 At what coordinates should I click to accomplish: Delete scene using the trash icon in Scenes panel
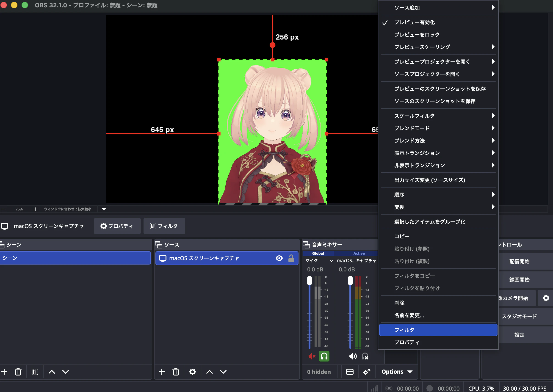(18, 372)
